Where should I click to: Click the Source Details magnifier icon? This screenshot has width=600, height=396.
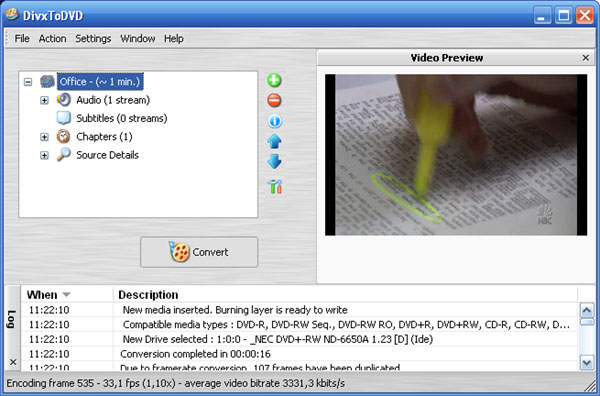tap(64, 155)
